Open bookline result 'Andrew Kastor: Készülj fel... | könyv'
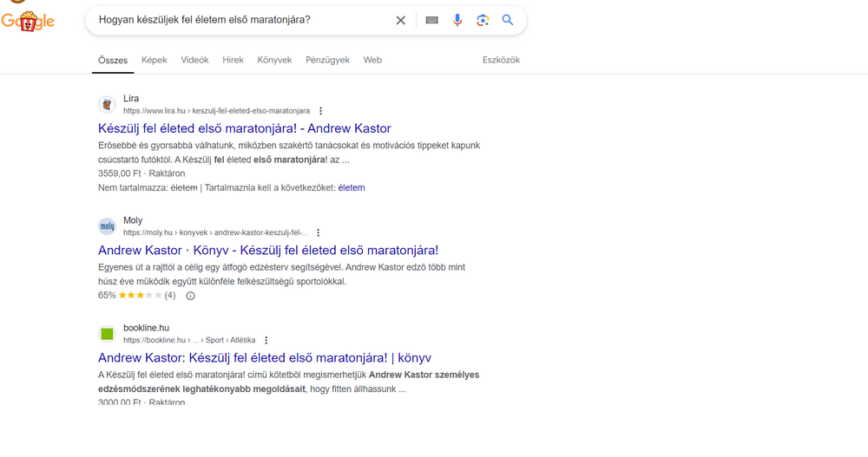The width and height of the screenshot is (868, 457). (265, 358)
